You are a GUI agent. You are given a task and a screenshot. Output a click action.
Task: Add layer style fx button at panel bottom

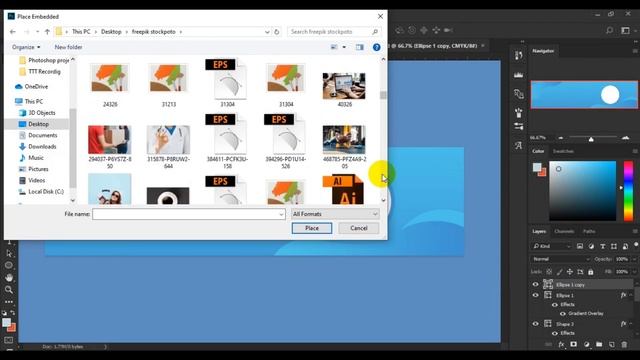[562, 344]
